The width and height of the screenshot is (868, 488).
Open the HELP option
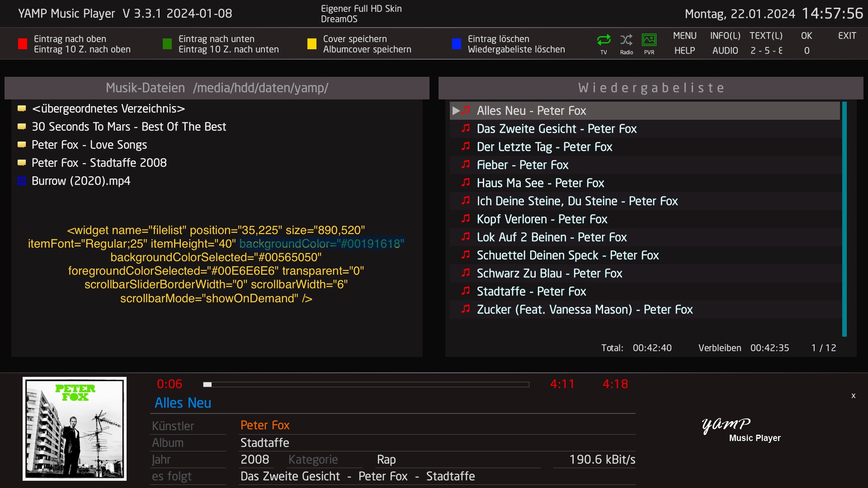point(684,51)
